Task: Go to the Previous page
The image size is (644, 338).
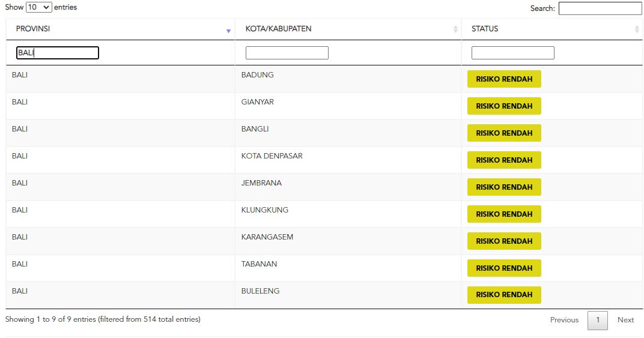Action: tap(564, 320)
